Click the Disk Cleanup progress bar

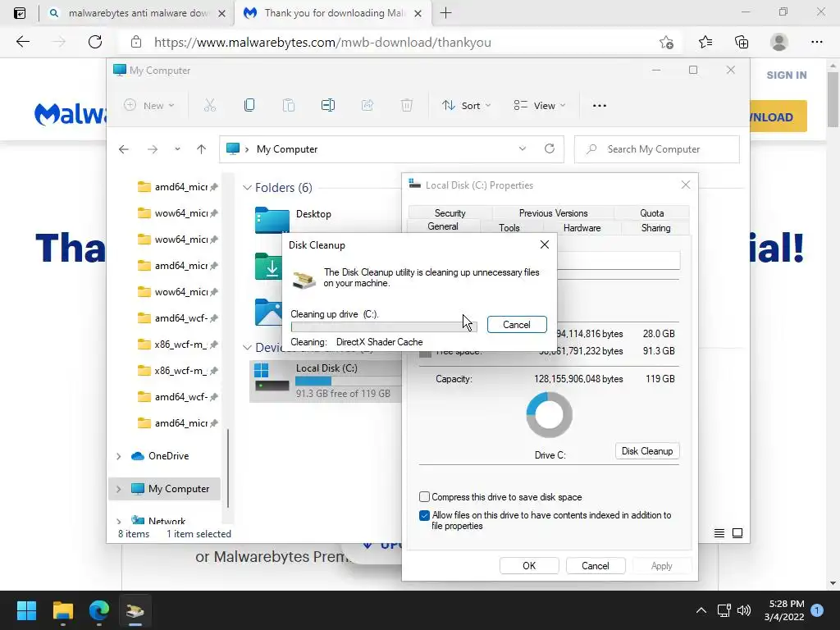(x=384, y=326)
